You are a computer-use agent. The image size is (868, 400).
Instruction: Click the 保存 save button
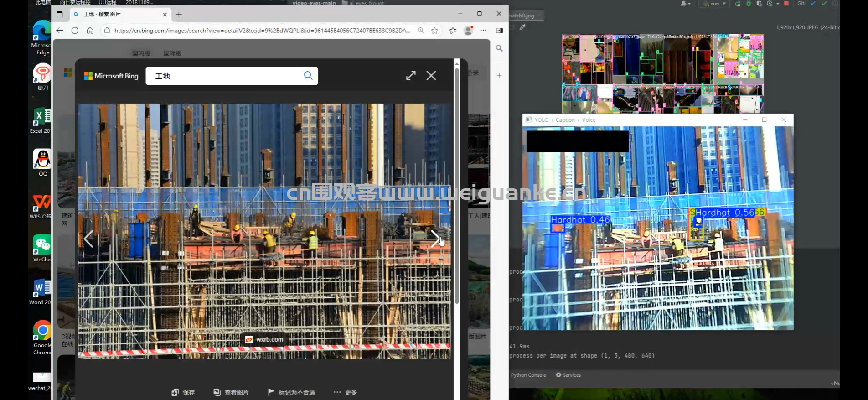pyautogui.click(x=183, y=392)
